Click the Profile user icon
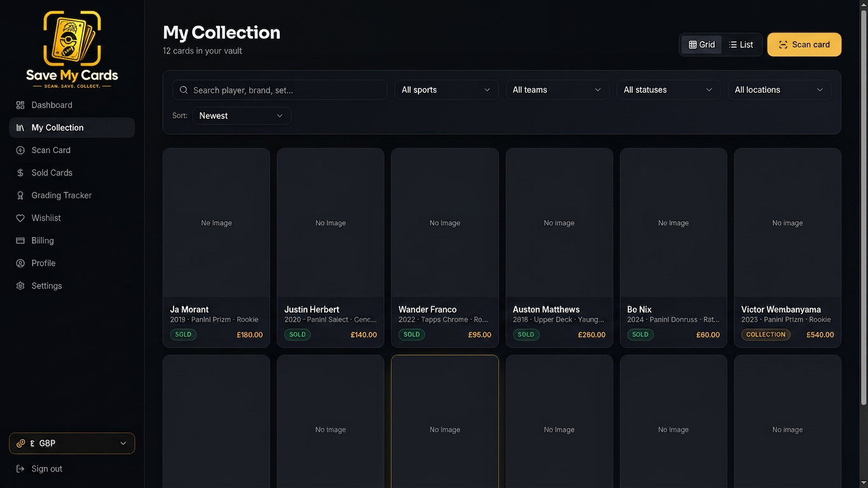Viewport: 868px width, 488px height. (20, 263)
